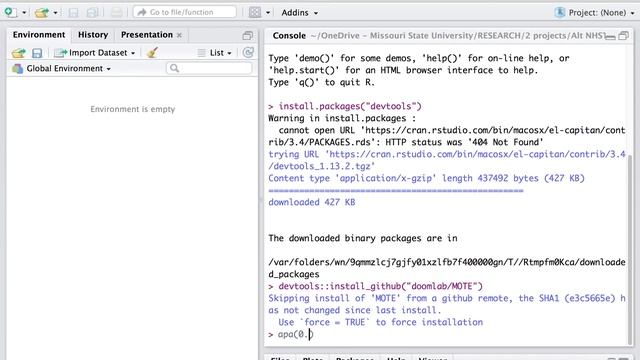Click the devtools::install_github command text

click(x=380, y=286)
